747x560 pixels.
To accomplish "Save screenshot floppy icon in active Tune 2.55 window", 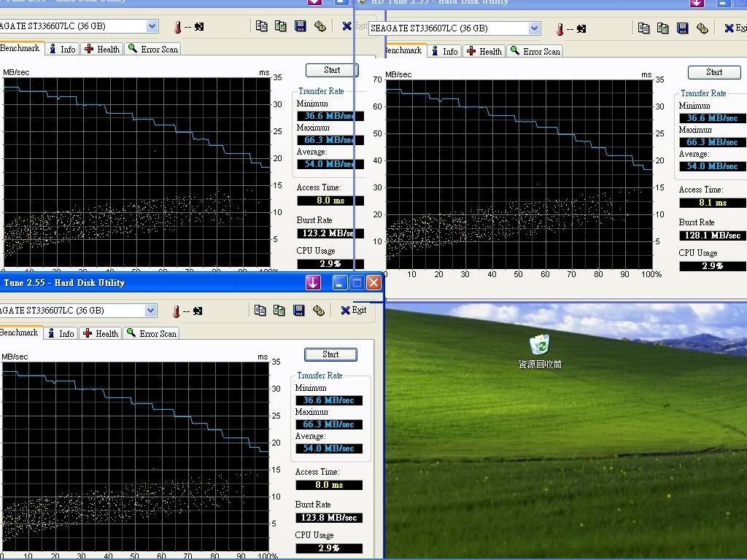I will click(298, 311).
